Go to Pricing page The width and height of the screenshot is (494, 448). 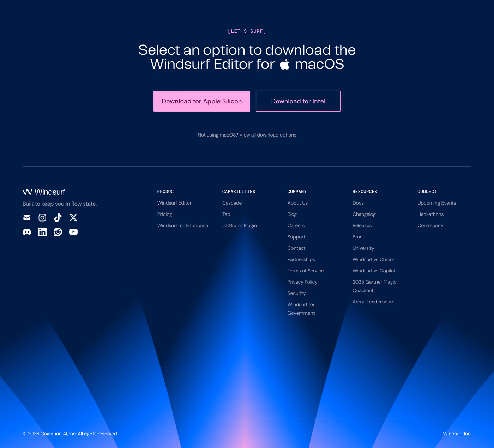165,214
